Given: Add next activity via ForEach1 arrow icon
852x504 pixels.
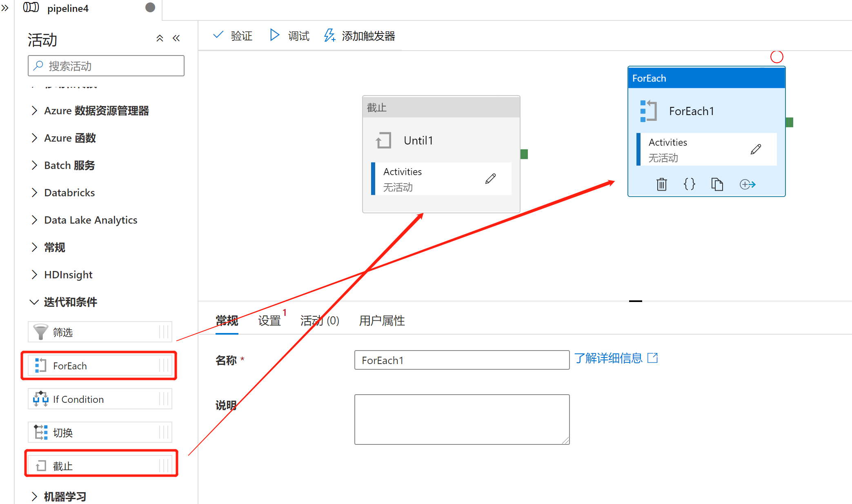Looking at the screenshot, I should coord(747,184).
